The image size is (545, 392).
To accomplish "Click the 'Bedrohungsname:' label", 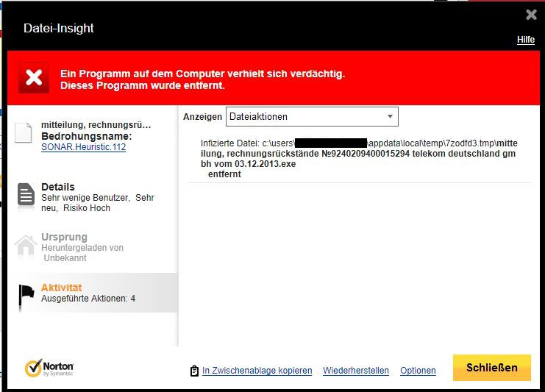I will point(87,136).
